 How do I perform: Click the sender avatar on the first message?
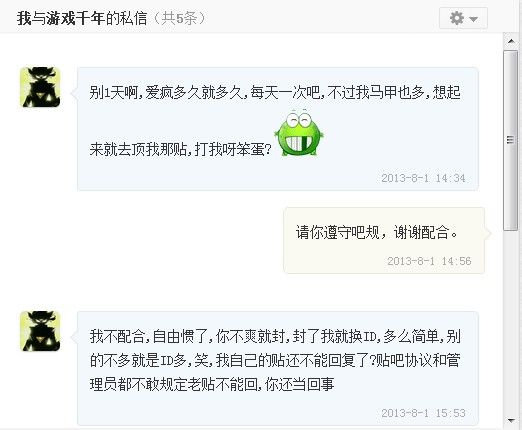[x=40, y=87]
